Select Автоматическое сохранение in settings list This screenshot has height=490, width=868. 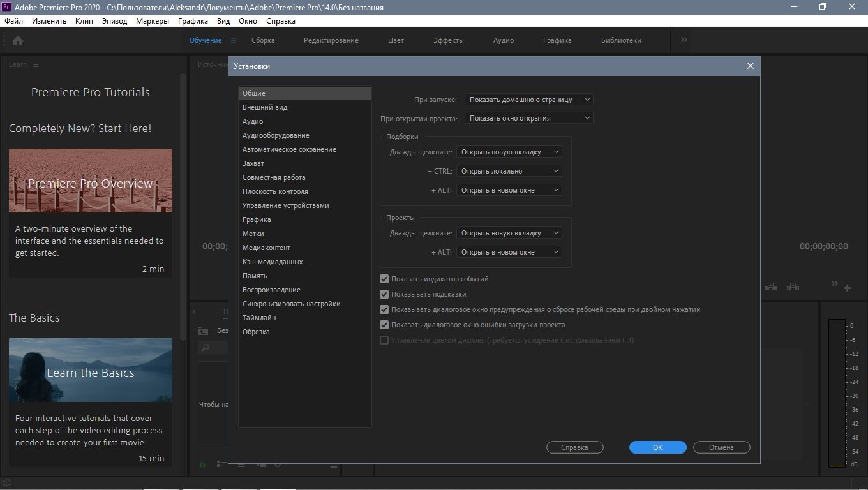click(x=289, y=149)
